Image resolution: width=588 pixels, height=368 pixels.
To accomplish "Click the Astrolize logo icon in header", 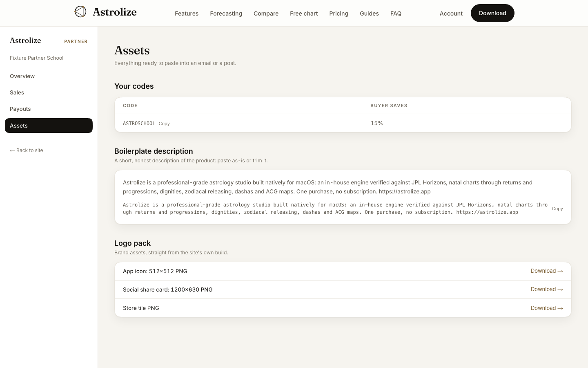I will [80, 12].
